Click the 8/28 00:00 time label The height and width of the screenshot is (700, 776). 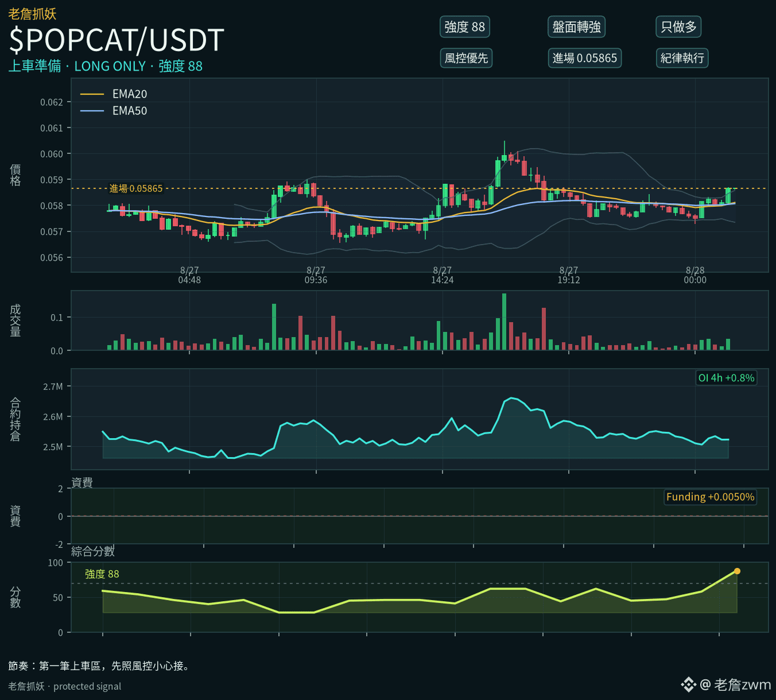(695, 275)
